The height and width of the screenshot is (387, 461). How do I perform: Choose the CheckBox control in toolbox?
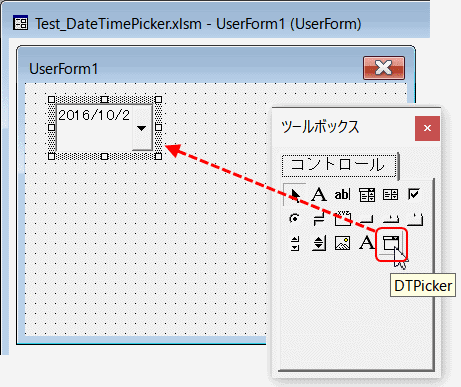click(414, 194)
